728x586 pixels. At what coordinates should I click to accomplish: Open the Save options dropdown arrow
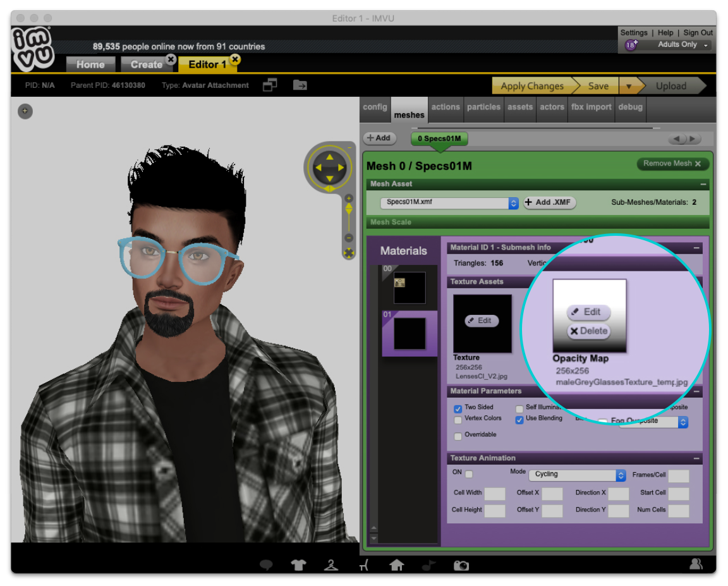[x=629, y=86]
